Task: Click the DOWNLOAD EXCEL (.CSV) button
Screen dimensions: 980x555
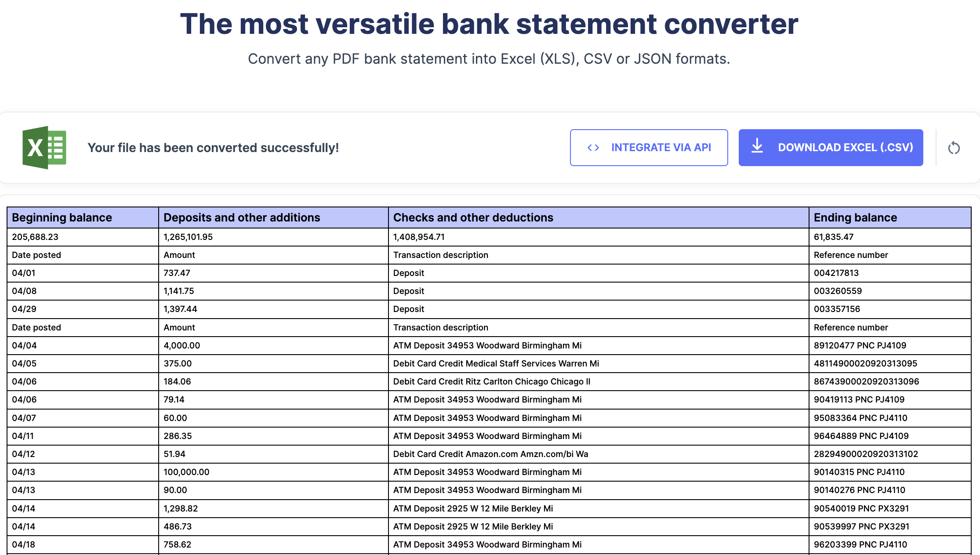Action: [831, 148]
